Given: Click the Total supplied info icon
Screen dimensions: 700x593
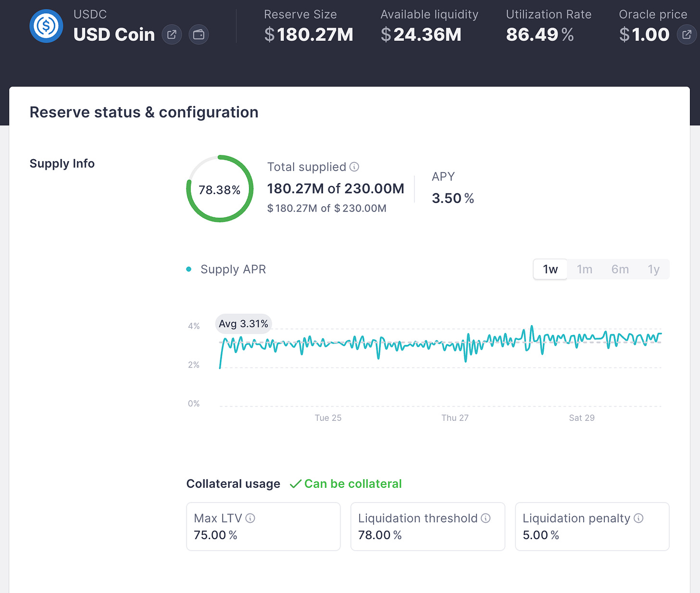Looking at the screenshot, I should click(x=354, y=167).
